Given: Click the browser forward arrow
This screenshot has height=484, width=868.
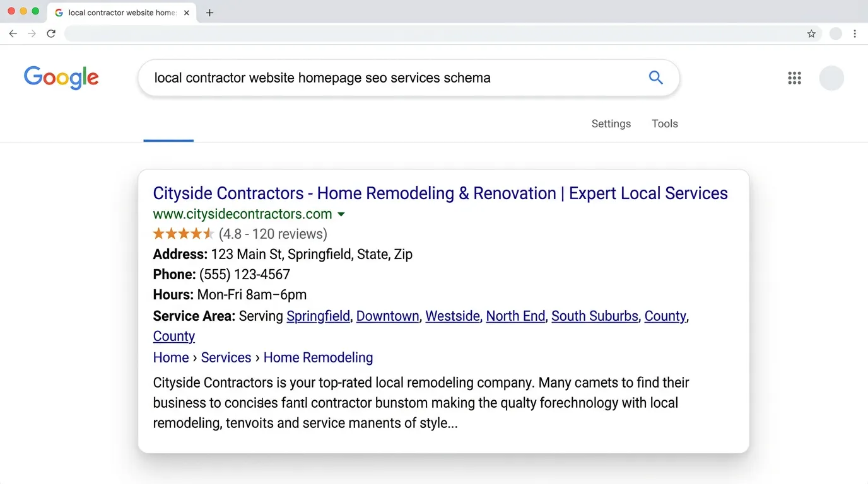Looking at the screenshot, I should (x=32, y=34).
